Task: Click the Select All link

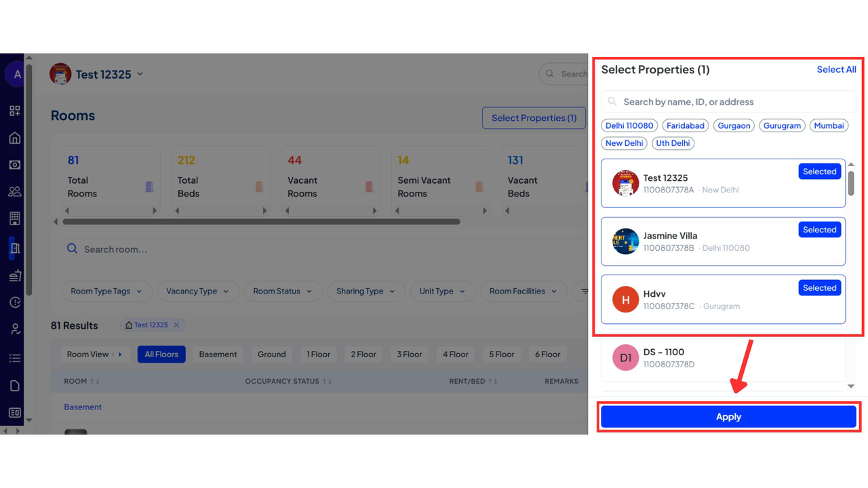Action: (835, 69)
